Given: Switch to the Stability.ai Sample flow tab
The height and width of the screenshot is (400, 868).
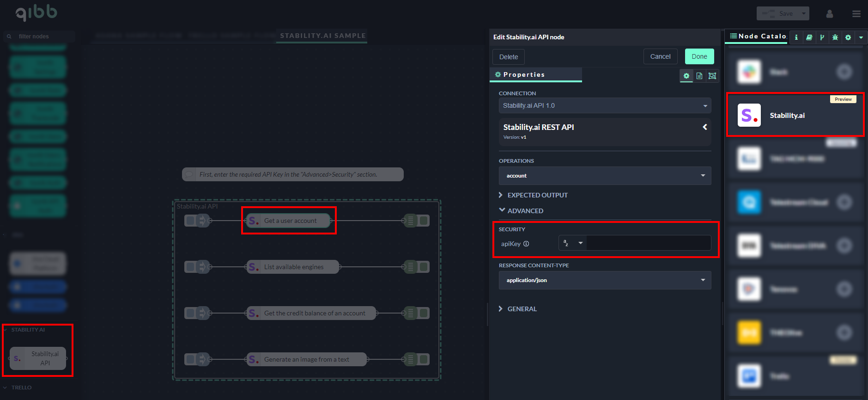Looking at the screenshot, I should click(322, 36).
